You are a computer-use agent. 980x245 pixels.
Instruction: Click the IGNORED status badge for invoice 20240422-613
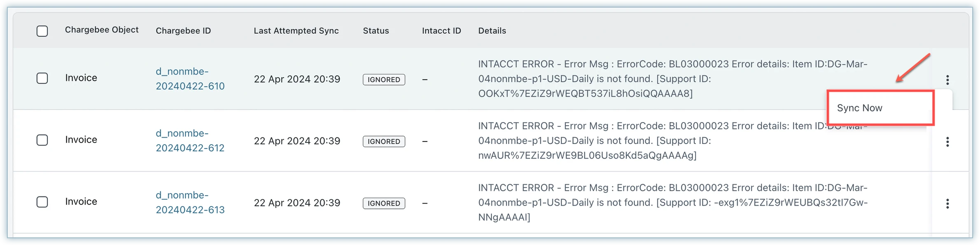tap(384, 203)
